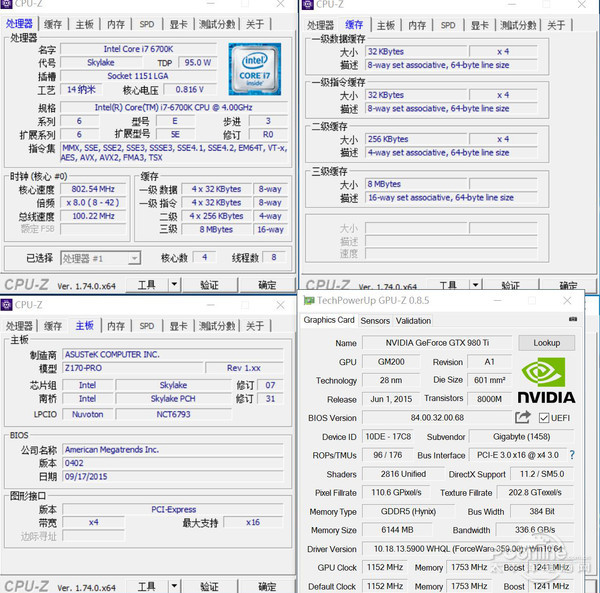Open 測試分數 tab in the mainboard window

click(217, 326)
